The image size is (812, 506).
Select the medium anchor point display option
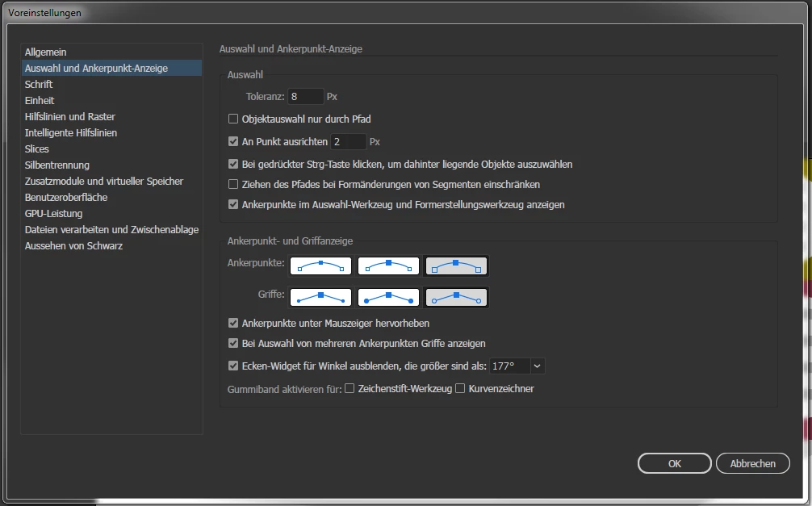click(x=388, y=266)
